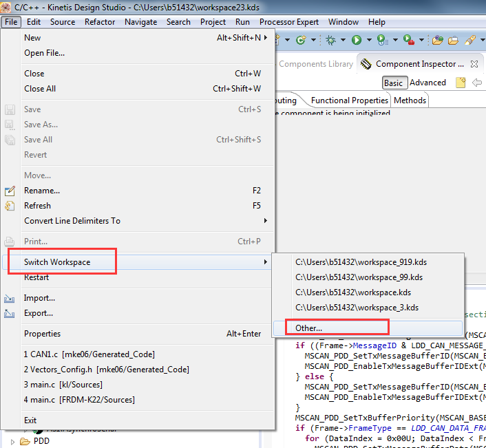Image resolution: width=486 pixels, height=448 pixels.
Task: Click the Refresh icon in File menu
Action: (10, 206)
